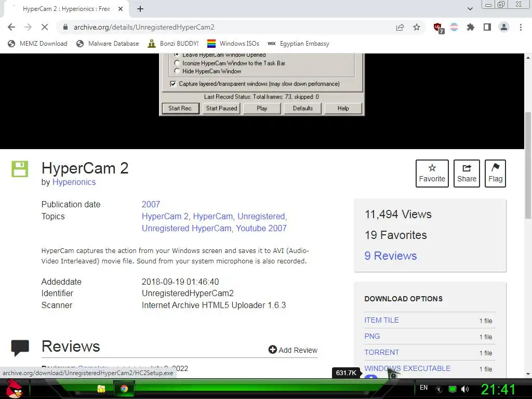The width and height of the screenshot is (532, 399).
Task: Open the Unregistered HyperCam topic link
Action: 187,228
